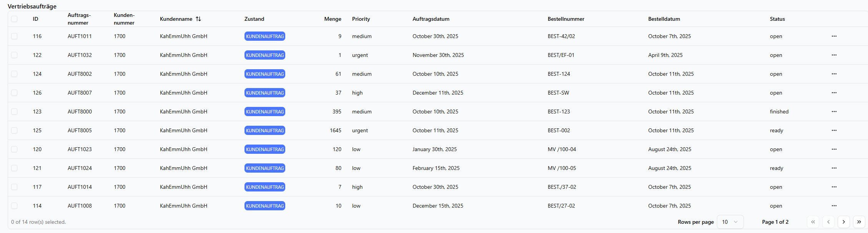This screenshot has width=868, height=233.
Task: Open row menu for order AUFT1008
Action: [834, 206]
